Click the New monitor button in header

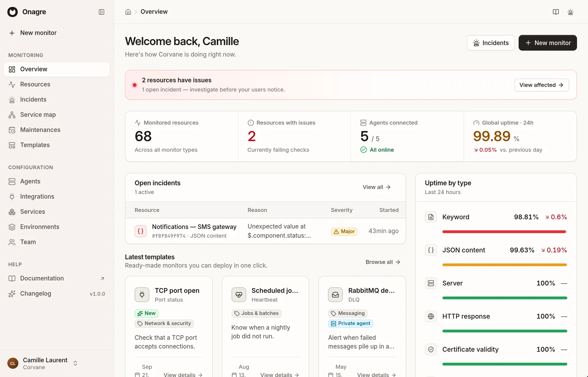(548, 43)
